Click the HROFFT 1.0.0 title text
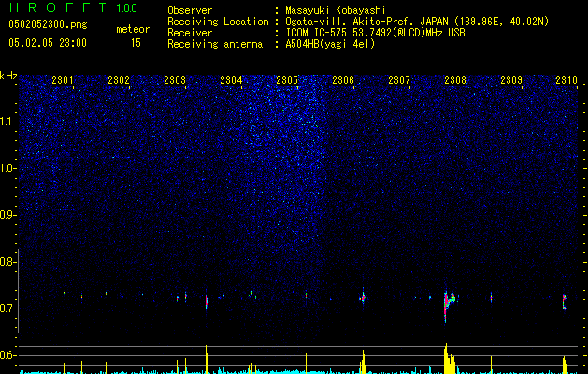The image size is (588, 374). (x=73, y=7)
